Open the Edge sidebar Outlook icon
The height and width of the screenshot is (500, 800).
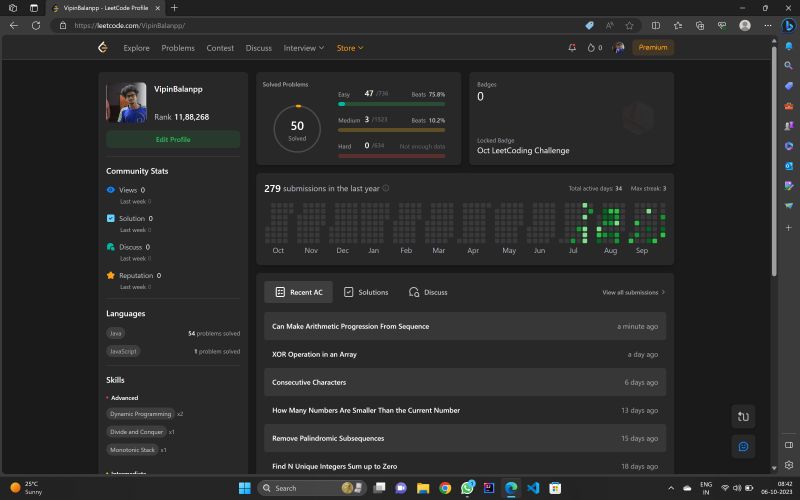point(788,166)
